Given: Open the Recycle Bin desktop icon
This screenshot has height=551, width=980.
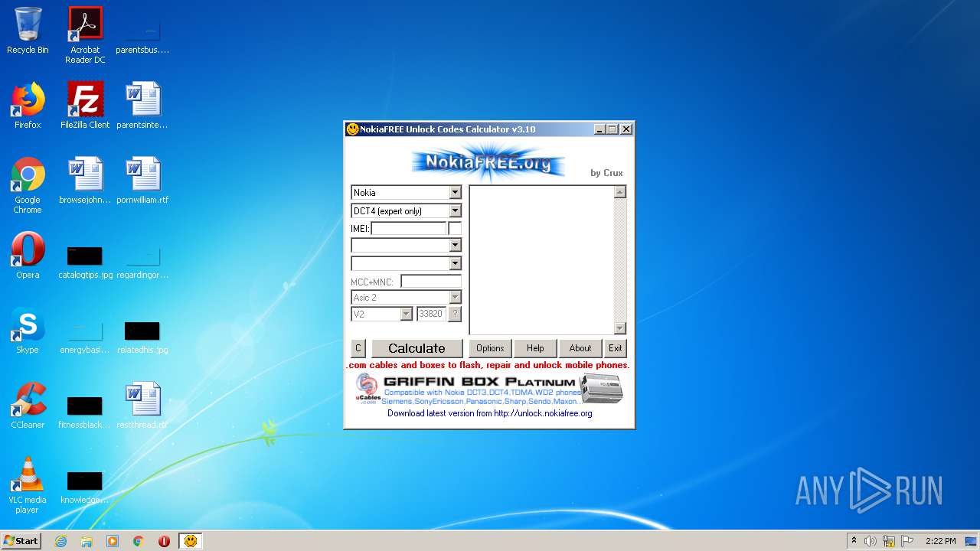Looking at the screenshot, I should [x=28, y=31].
